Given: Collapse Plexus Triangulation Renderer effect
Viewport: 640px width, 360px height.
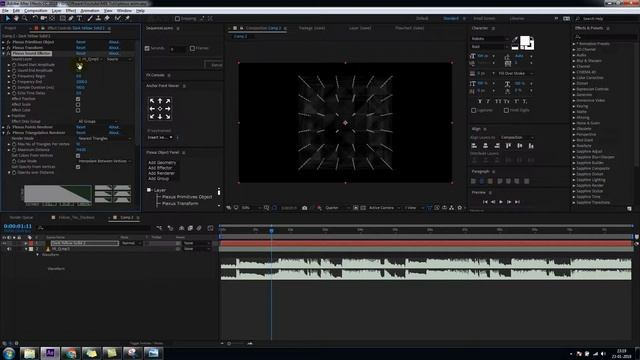Looking at the screenshot, I should click(4, 133).
